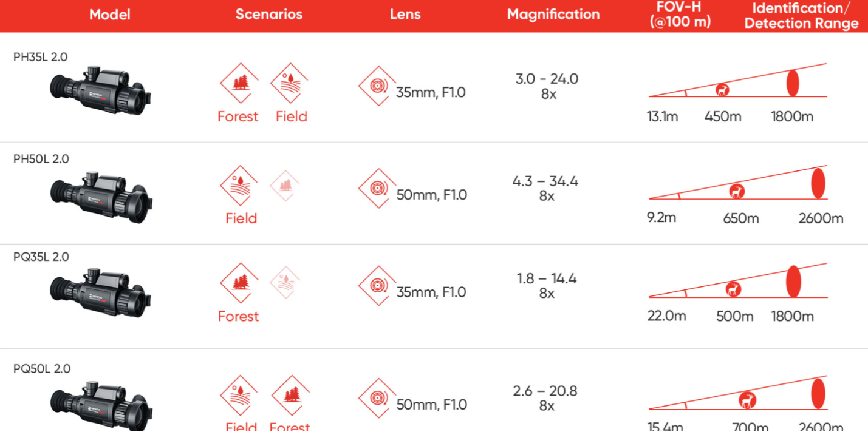Click the lens icon in the PH50L 2.0 row
Image resolution: width=868 pixels, height=432 pixels.
377,188
